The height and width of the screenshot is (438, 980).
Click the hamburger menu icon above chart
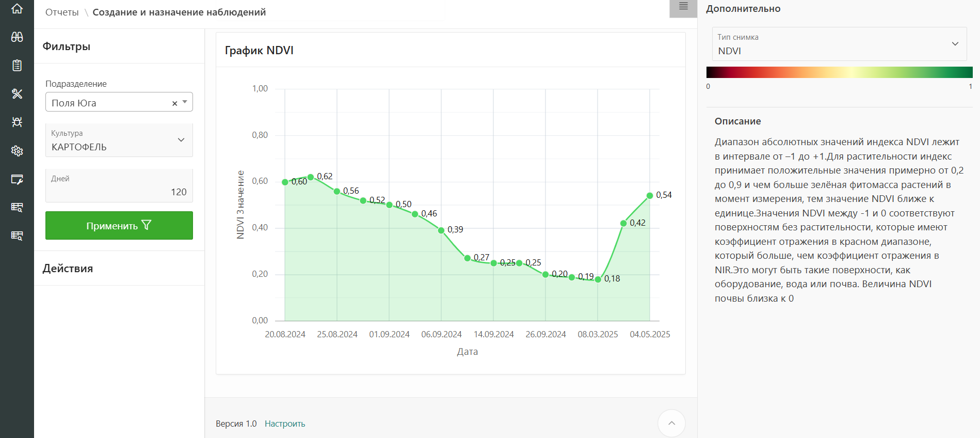coord(683,7)
